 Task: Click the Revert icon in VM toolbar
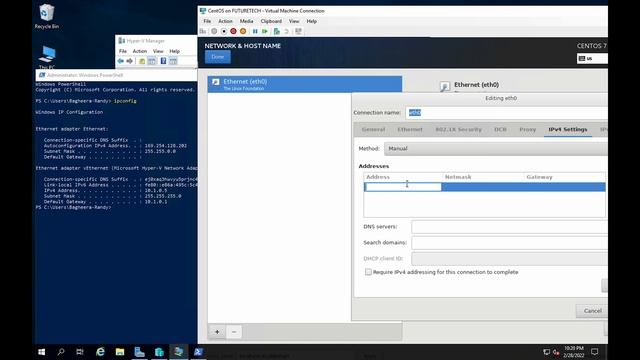tap(287, 31)
